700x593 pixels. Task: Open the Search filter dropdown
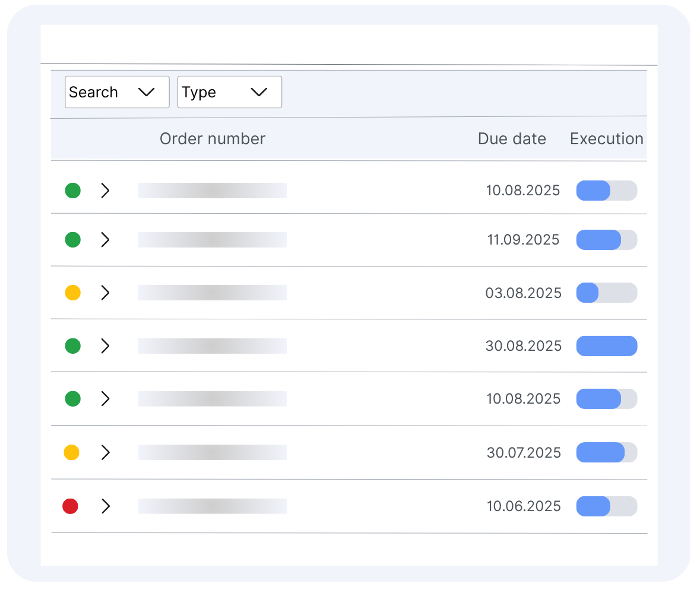117,92
